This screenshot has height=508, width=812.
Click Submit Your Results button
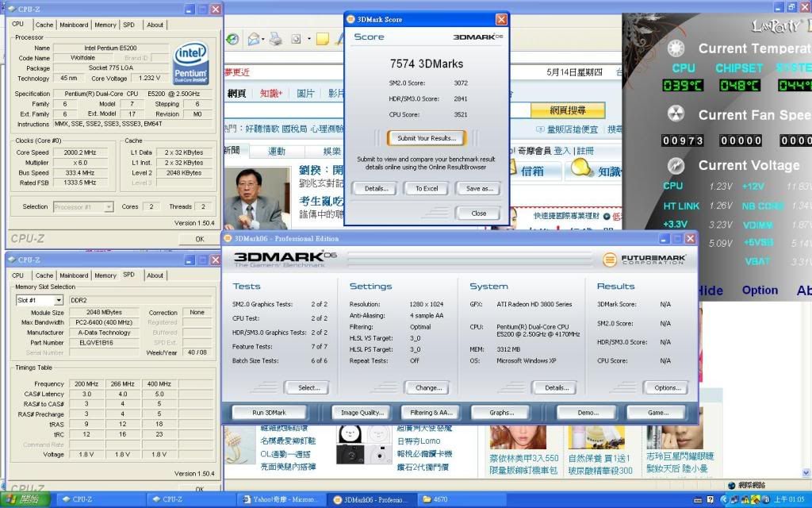[x=427, y=138]
